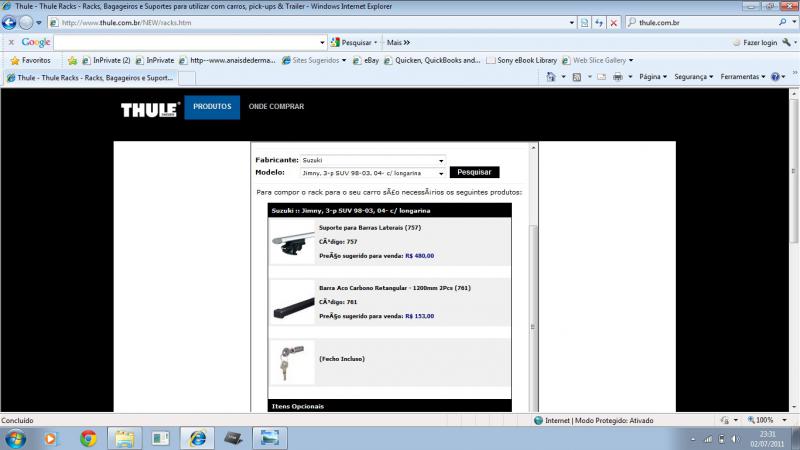
Task: Click the volume speaker tray icon
Action: click(x=735, y=439)
